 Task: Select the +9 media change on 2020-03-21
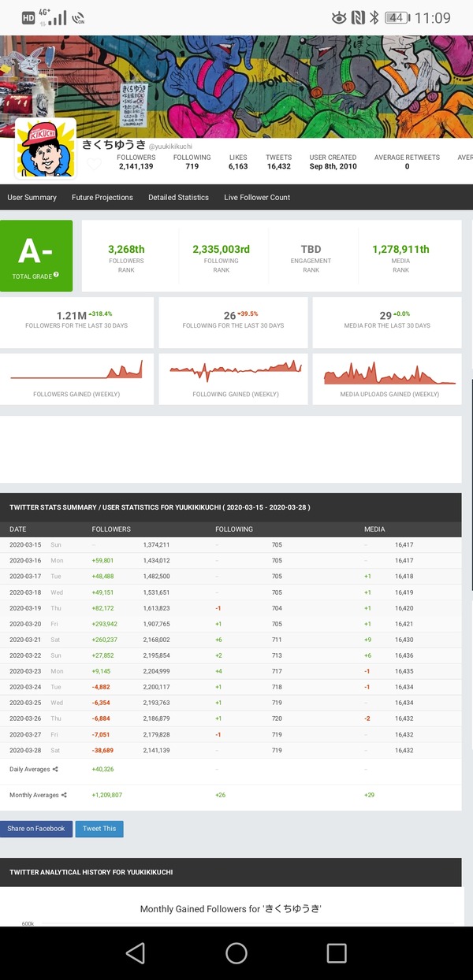367,639
